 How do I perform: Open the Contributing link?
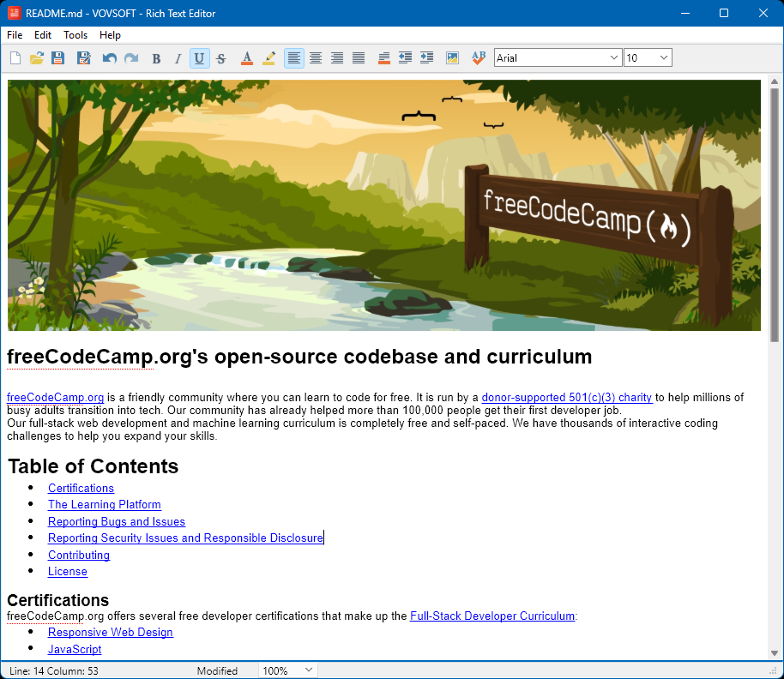(79, 555)
